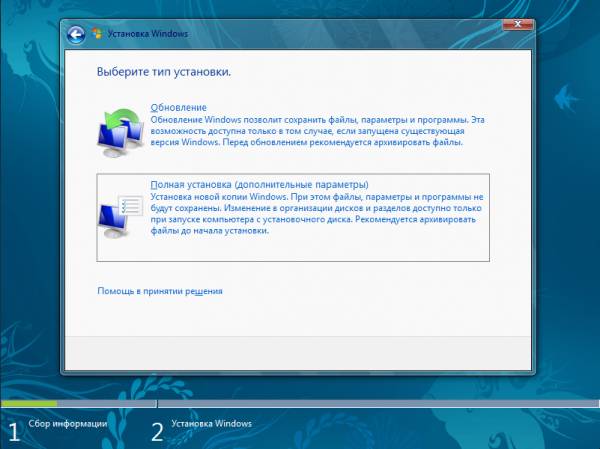Select the Полная установка computer checklist icon
This screenshot has height=449, width=600.
[120, 216]
